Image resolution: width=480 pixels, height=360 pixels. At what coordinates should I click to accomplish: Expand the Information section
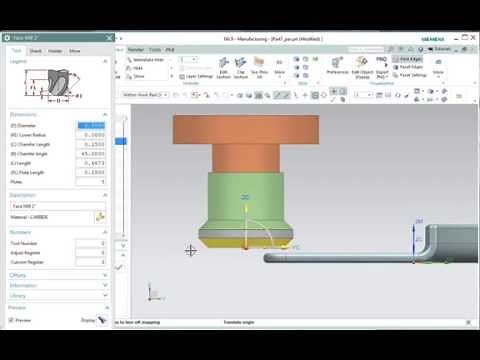tap(105, 285)
